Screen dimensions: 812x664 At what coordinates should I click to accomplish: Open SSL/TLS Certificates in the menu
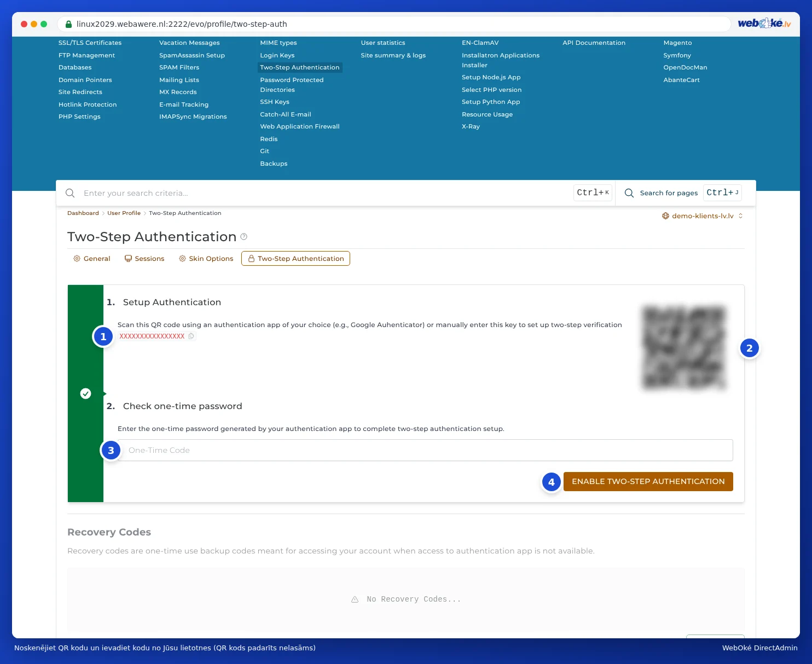tap(90, 43)
